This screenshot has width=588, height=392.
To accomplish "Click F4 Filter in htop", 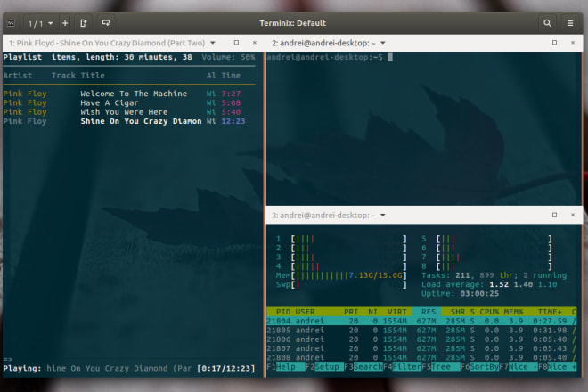I will 402,366.
